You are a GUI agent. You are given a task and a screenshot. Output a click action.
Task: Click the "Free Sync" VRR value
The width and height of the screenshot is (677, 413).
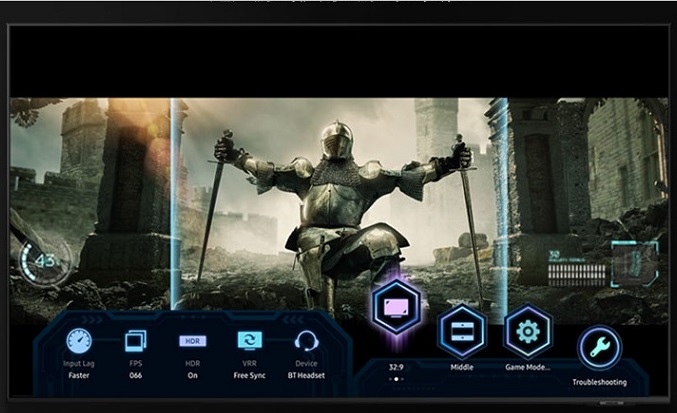pos(250,375)
